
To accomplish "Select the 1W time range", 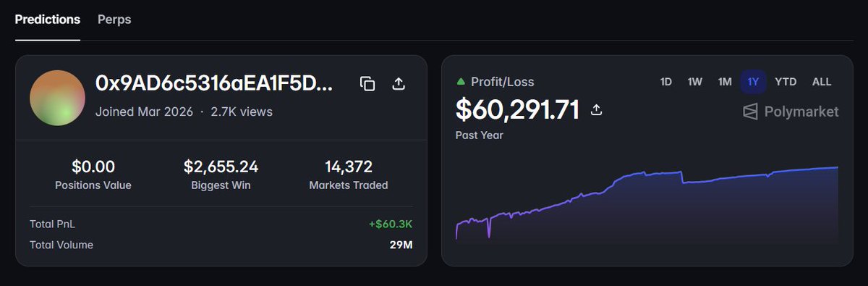I will [x=695, y=82].
